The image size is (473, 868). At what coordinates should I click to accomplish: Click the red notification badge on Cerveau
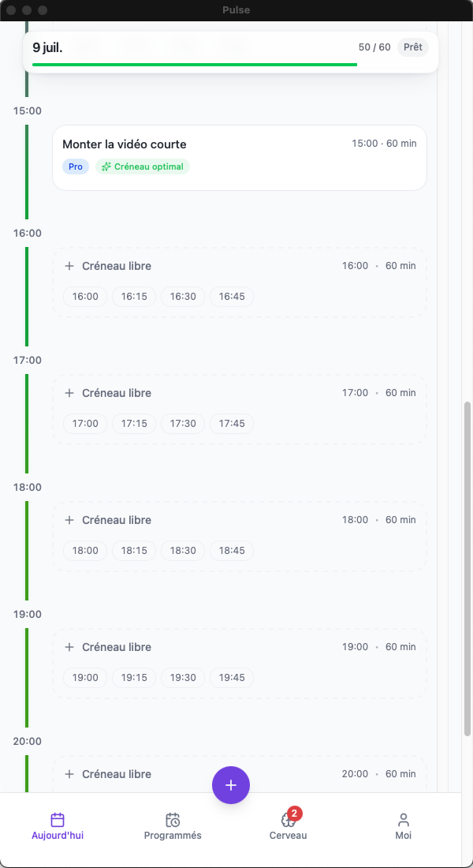tap(295, 814)
